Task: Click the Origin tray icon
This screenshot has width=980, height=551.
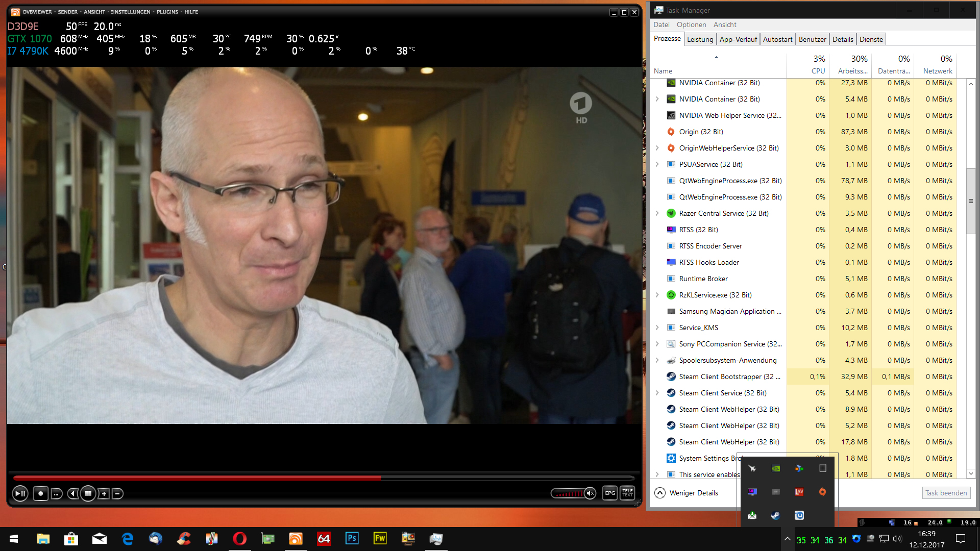Action: coord(822,492)
